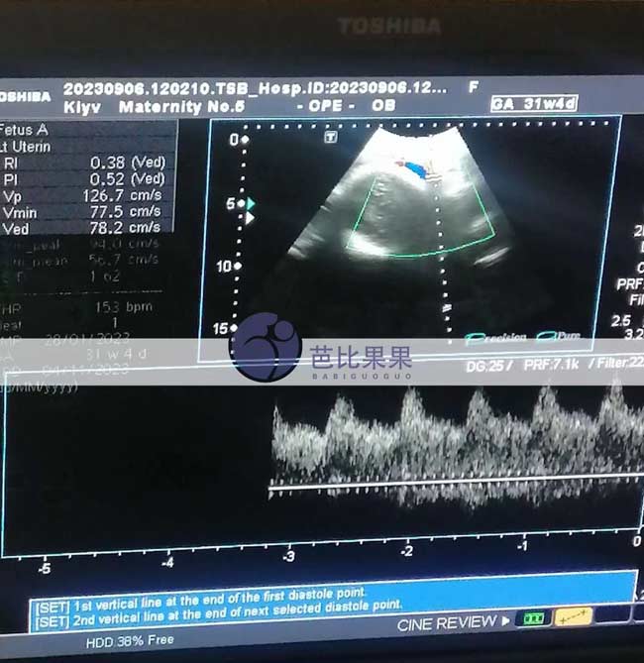The width and height of the screenshot is (644, 663).
Task: Click the -2 mark on the Doppler time axis
Action: coord(407,551)
